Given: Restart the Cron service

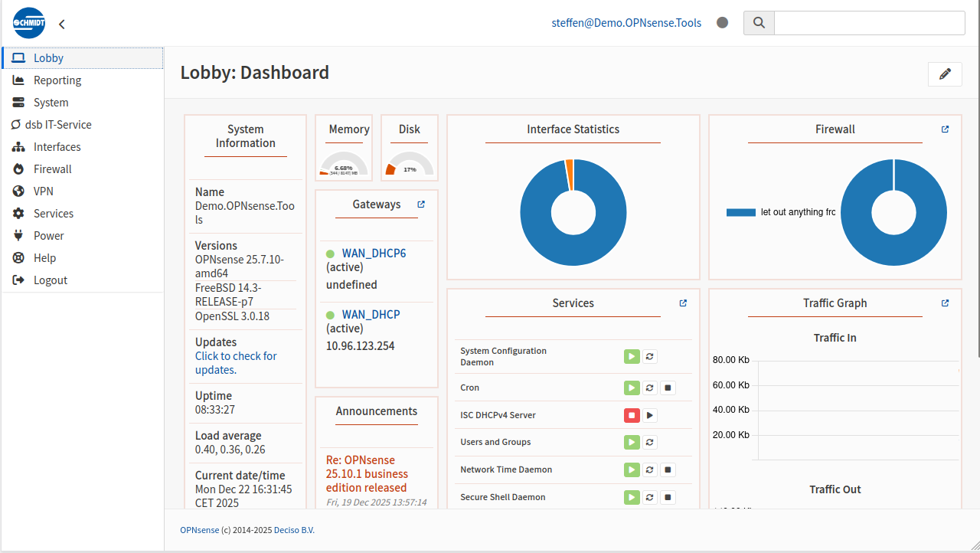Looking at the screenshot, I should click(x=649, y=388).
